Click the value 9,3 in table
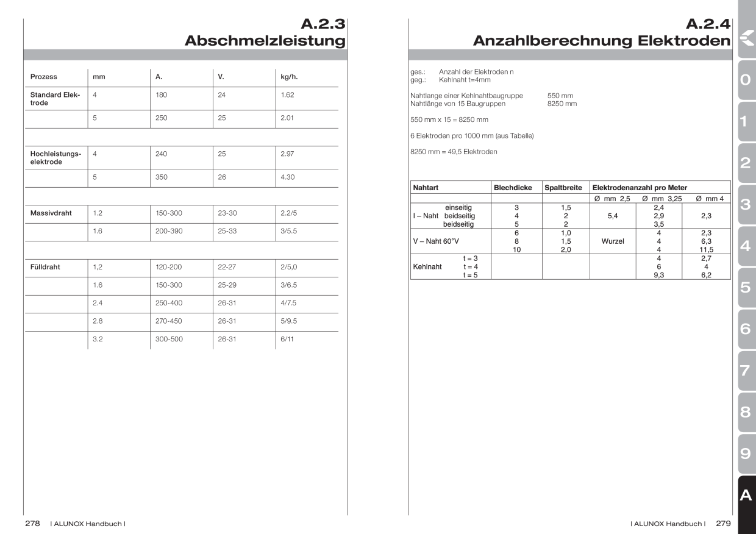 pyautogui.click(x=659, y=275)
